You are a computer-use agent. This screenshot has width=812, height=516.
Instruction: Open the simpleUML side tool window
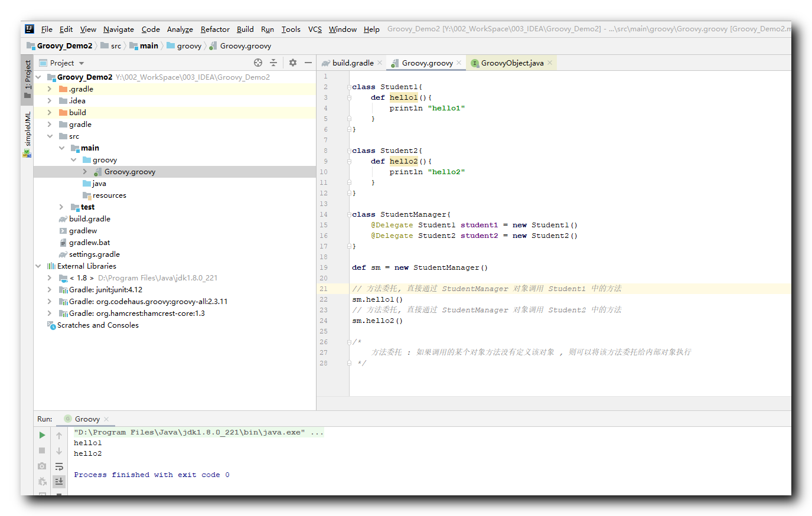(x=27, y=135)
